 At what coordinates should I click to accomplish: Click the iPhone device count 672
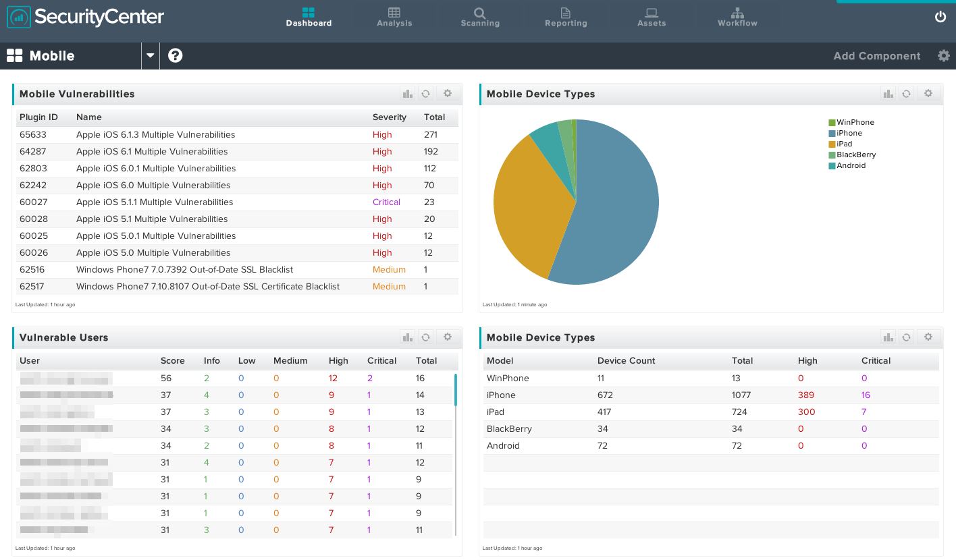click(605, 395)
